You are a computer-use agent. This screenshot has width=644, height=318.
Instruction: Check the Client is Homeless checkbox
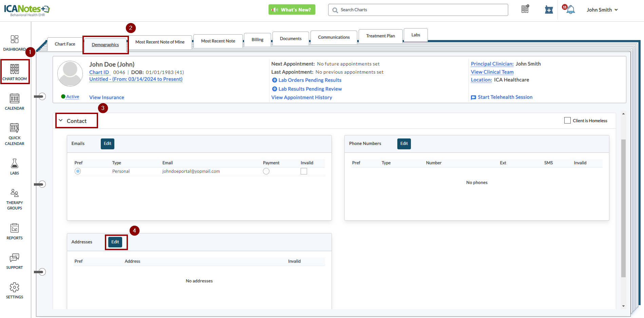point(567,120)
